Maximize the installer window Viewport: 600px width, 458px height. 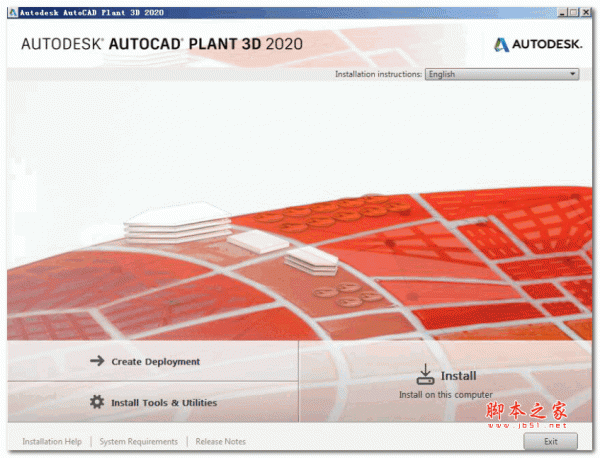[573, 12]
